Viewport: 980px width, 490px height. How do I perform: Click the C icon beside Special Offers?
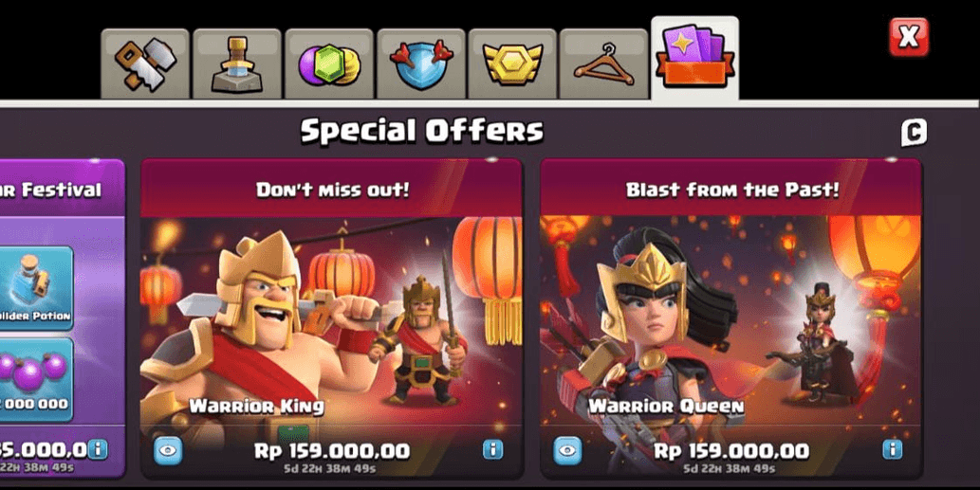tap(914, 133)
